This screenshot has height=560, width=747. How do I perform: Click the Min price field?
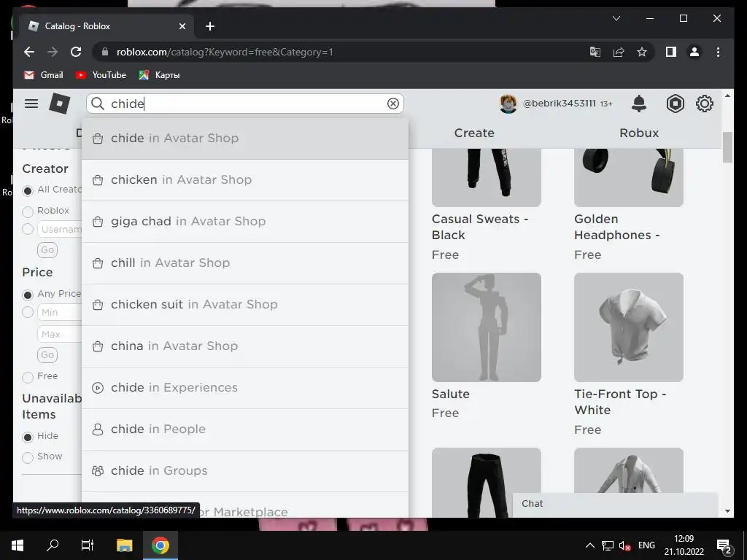click(x=60, y=312)
